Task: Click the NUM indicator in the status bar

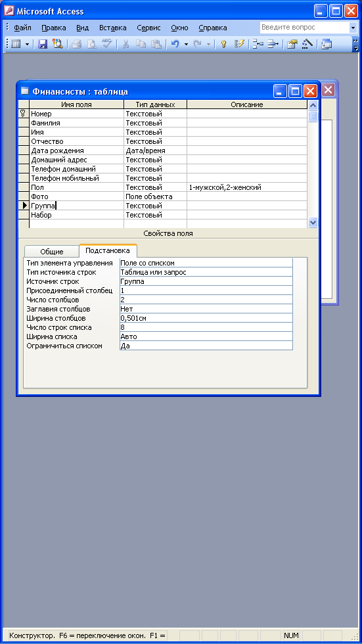Action: pyautogui.click(x=291, y=635)
